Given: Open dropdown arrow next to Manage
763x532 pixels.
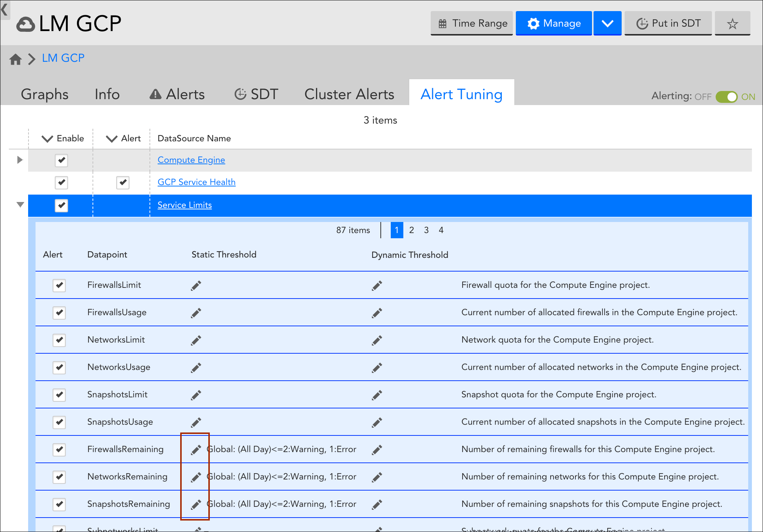Looking at the screenshot, I should (x=607, y=24).
